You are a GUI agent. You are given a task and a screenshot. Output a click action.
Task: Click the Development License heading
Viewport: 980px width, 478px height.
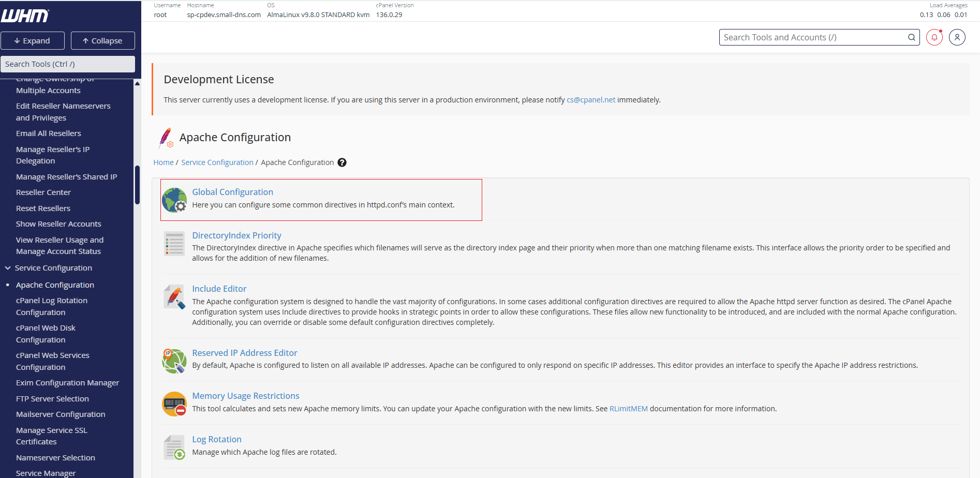[219, 80]
